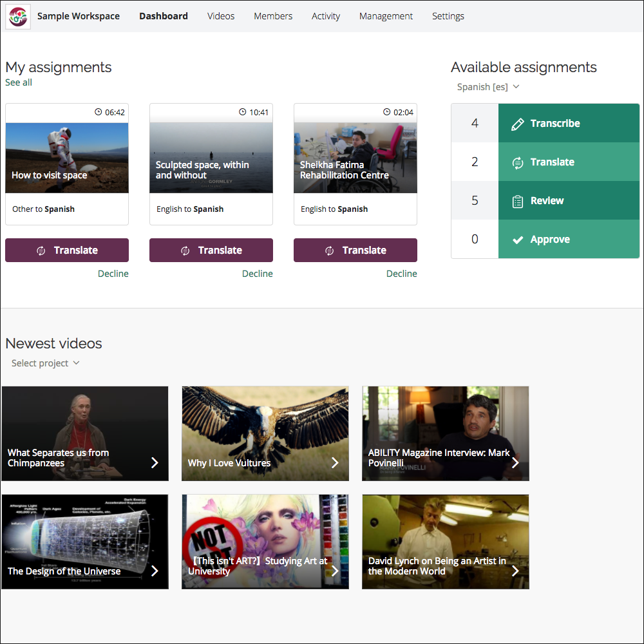Click the David Lynch video thumbnail
Screen dimensions: 644x644
click(446, 542)
